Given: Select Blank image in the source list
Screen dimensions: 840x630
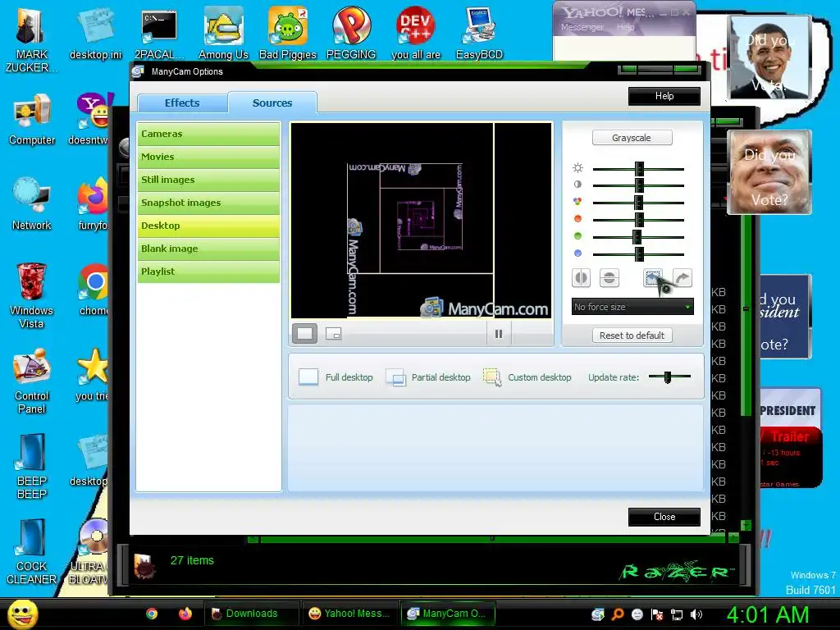Looking at the screenshot, I should 208,249.
